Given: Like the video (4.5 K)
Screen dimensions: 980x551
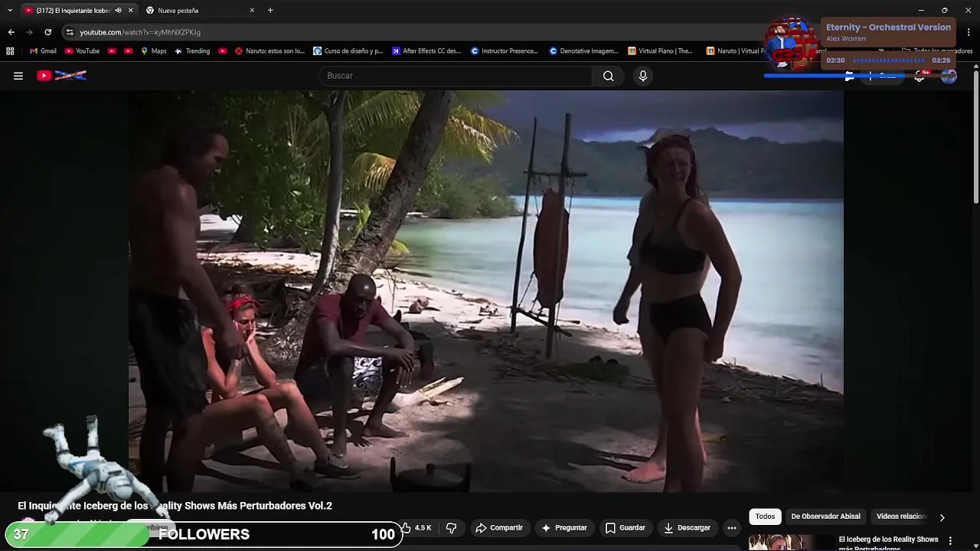Looking at the screenshot, I should [416, 528].
